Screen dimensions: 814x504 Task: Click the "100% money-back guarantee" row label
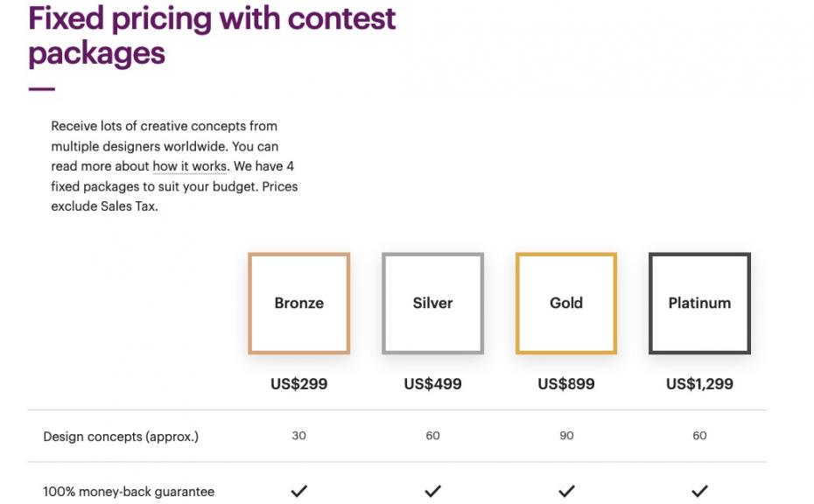pyautogui.click(x=129, y=492)
